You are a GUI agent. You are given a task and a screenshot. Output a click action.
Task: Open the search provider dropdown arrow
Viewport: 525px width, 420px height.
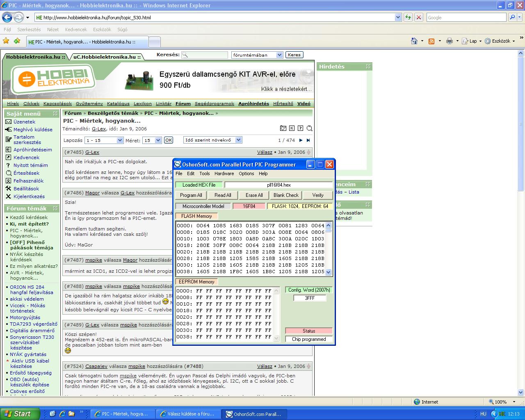pyautogui.click(x=520, y=18)
